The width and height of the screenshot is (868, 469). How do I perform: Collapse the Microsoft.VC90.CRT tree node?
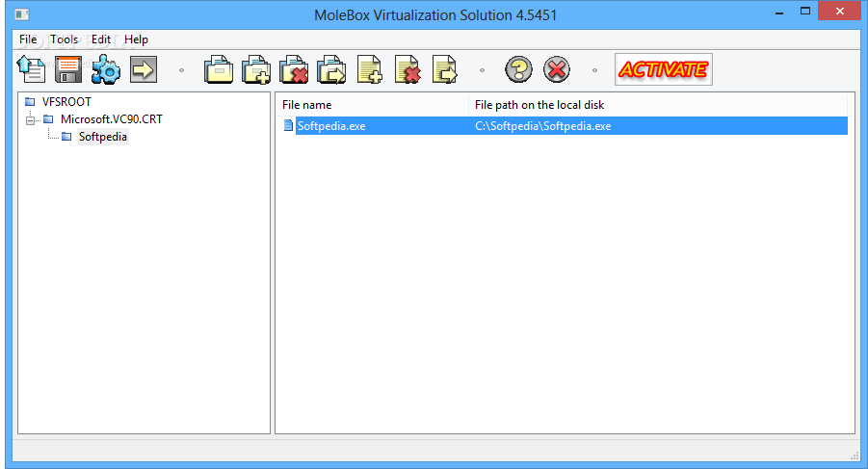31,119
